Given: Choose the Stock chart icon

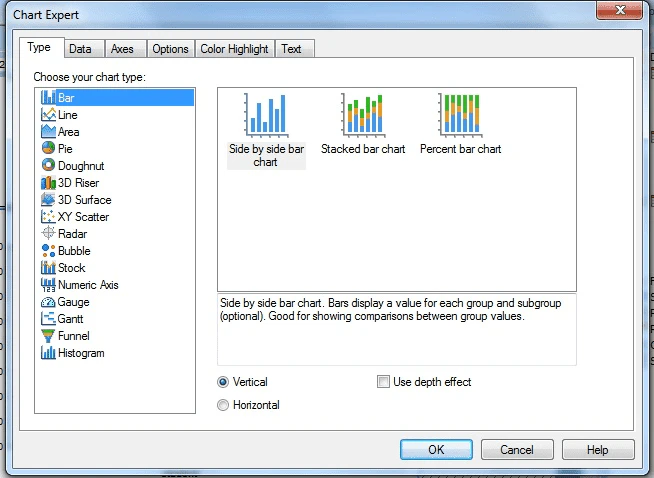Looking at the screenshot, I should tap(48, 268).
